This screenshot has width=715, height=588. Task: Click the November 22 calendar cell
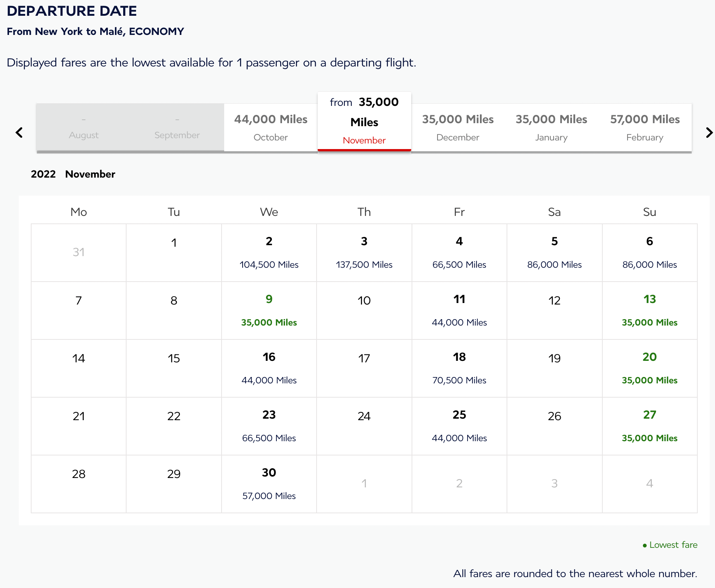pos(174,426)
